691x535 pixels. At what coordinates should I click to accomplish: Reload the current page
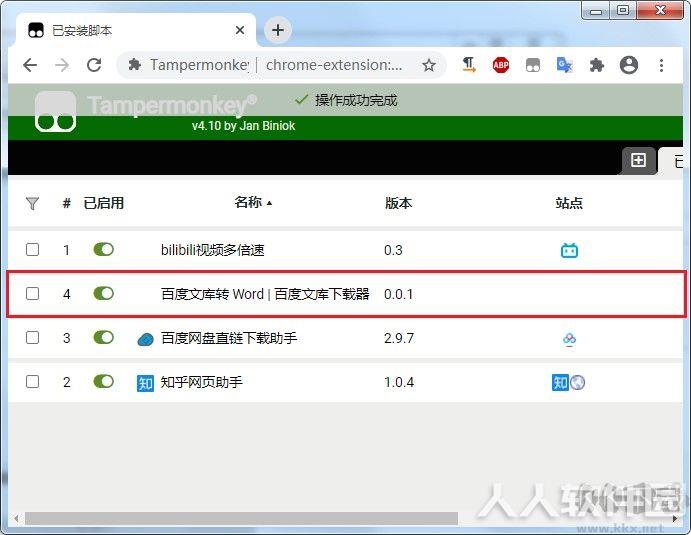pos(94,65)
